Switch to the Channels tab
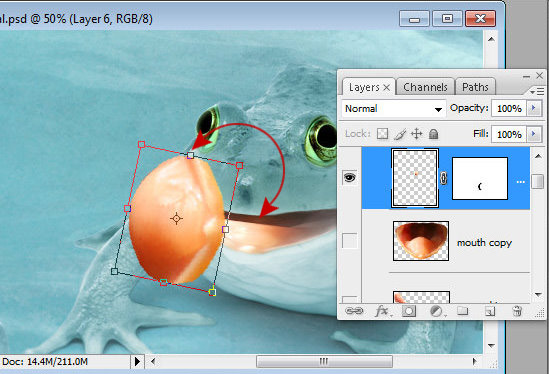The image size is (549, 374). [425, 87]
